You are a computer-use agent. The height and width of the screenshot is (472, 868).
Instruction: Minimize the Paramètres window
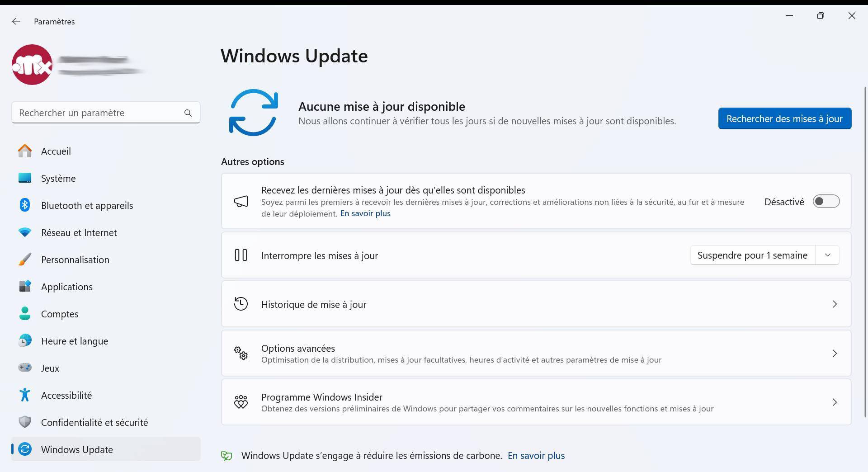coord(790,16)
